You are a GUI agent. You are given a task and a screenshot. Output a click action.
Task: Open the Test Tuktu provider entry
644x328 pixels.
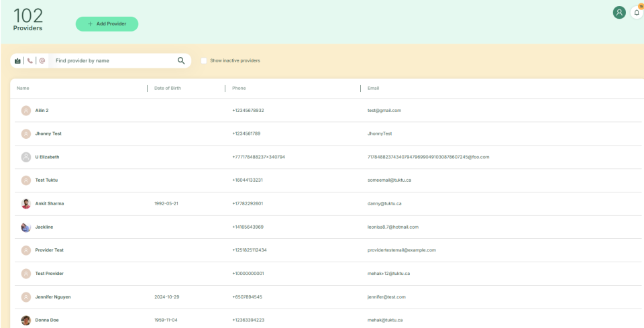[x=48, y=180]
